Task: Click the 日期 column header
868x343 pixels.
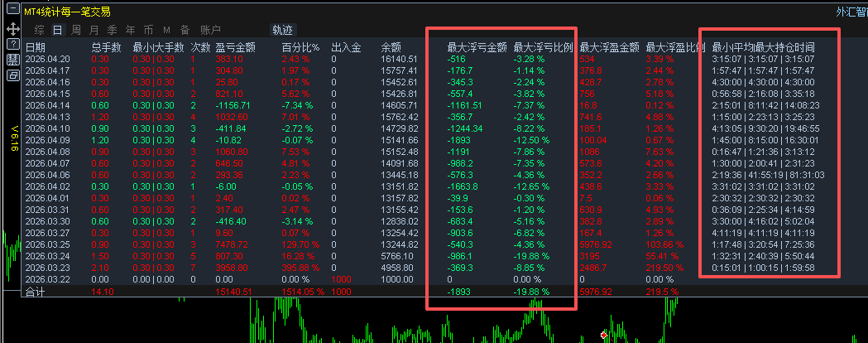Action: (36, 48)
